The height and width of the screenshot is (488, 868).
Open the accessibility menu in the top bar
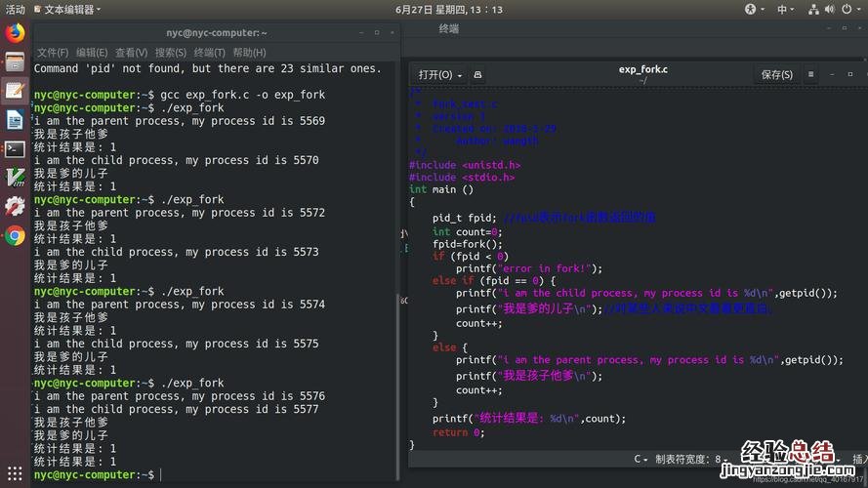(751, 9)
